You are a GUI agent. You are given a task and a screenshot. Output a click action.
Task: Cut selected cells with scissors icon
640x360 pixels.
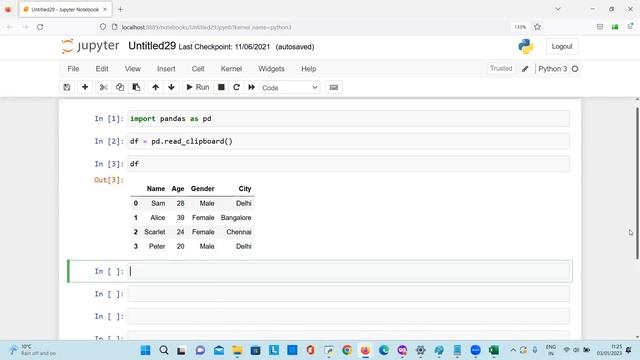[x=104, y=87]
